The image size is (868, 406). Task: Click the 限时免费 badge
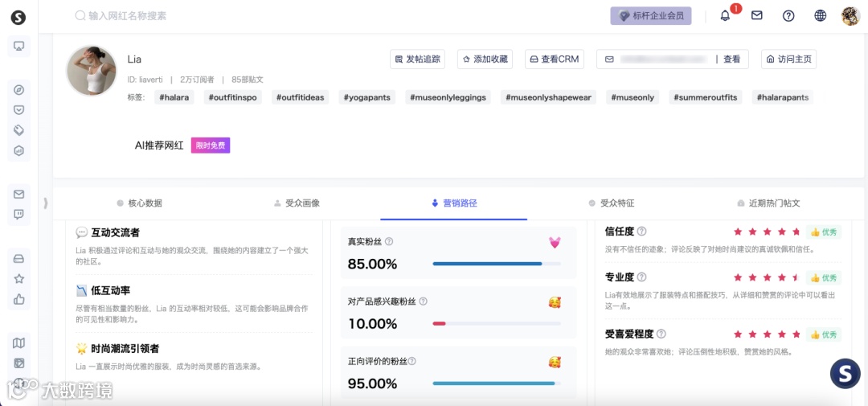pyautogui.click(x=211, y=146)
